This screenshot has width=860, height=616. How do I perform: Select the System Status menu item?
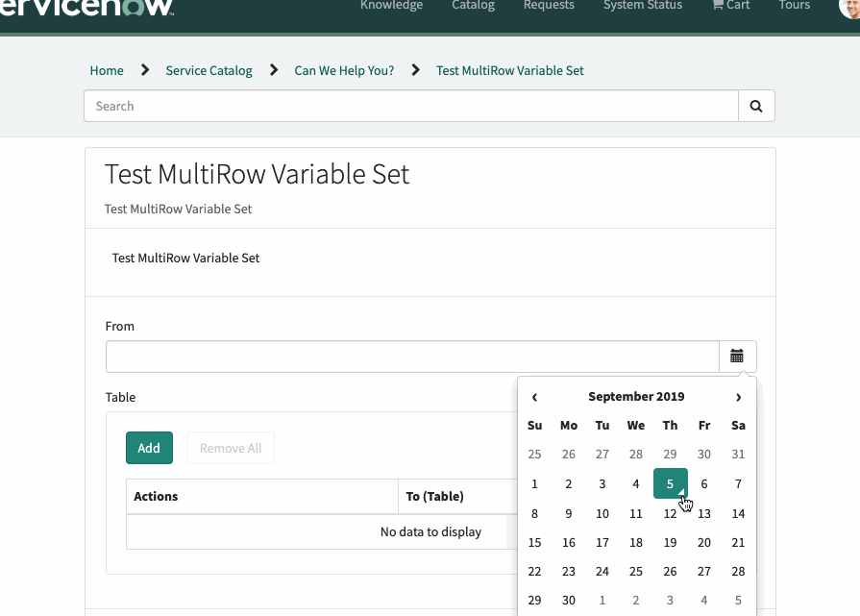point(642,6)
